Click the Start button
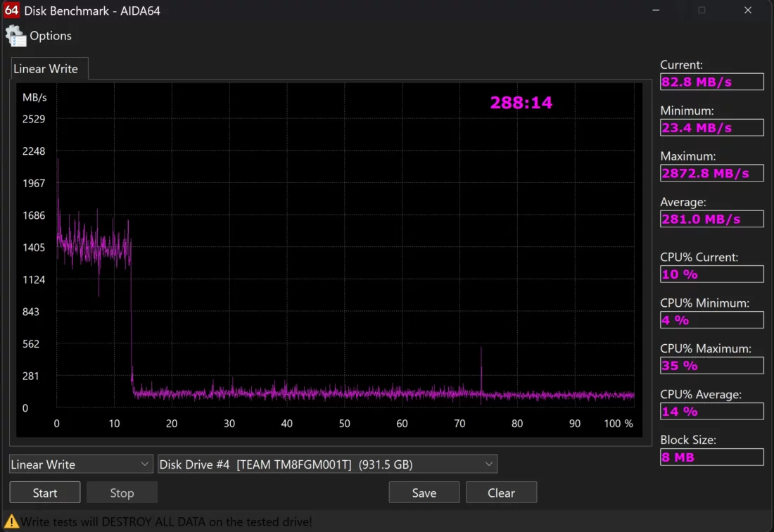This screenshot has width=774, height=532. pos(45,493)
